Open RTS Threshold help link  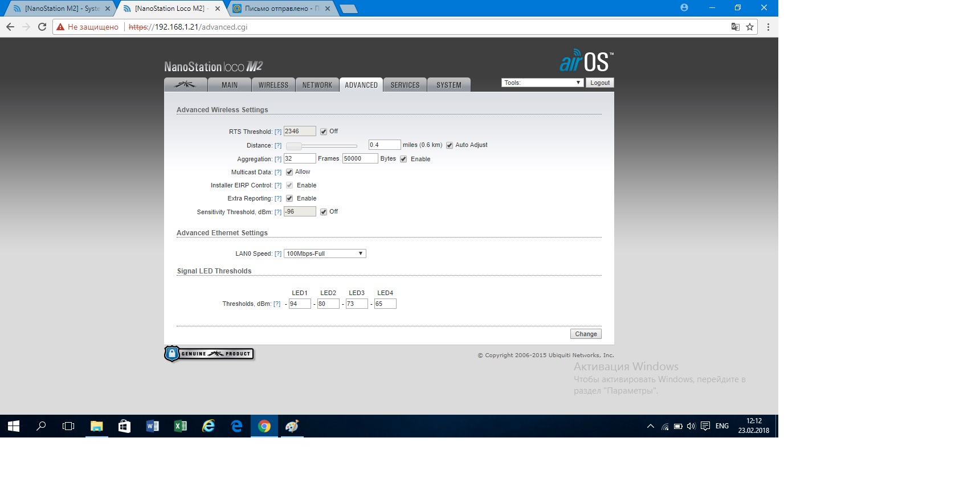click(x=278, y=132)
